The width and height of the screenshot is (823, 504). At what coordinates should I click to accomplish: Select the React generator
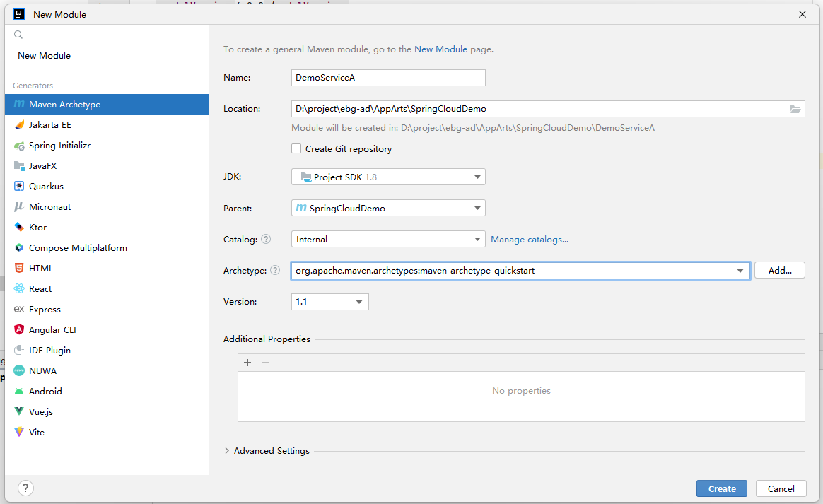pyautogui.click(x=40, y=289)
